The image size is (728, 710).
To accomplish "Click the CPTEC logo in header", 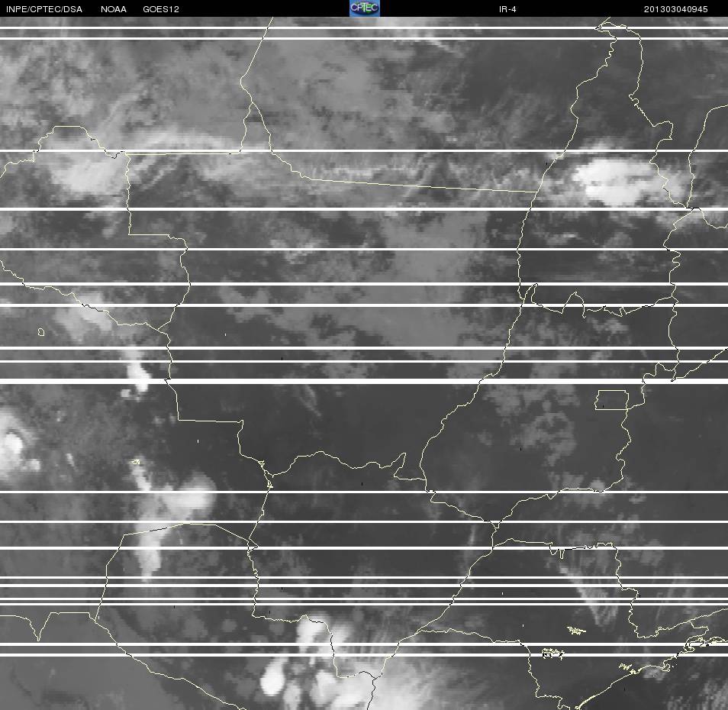I will (365, 8).
